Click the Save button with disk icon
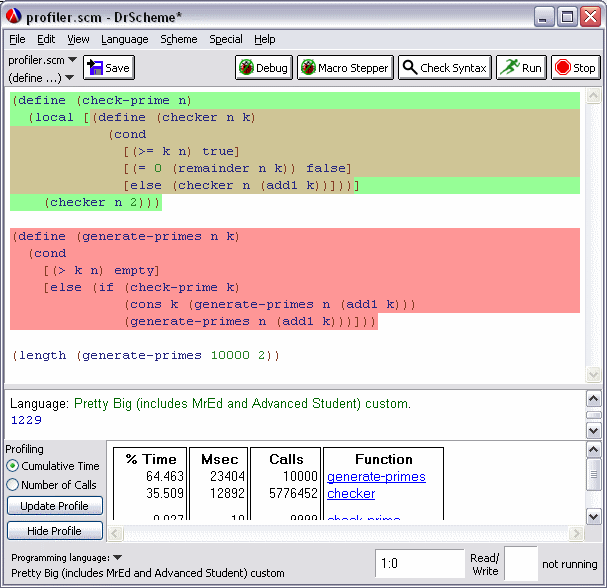607x588 pixels. pos(109,68)
